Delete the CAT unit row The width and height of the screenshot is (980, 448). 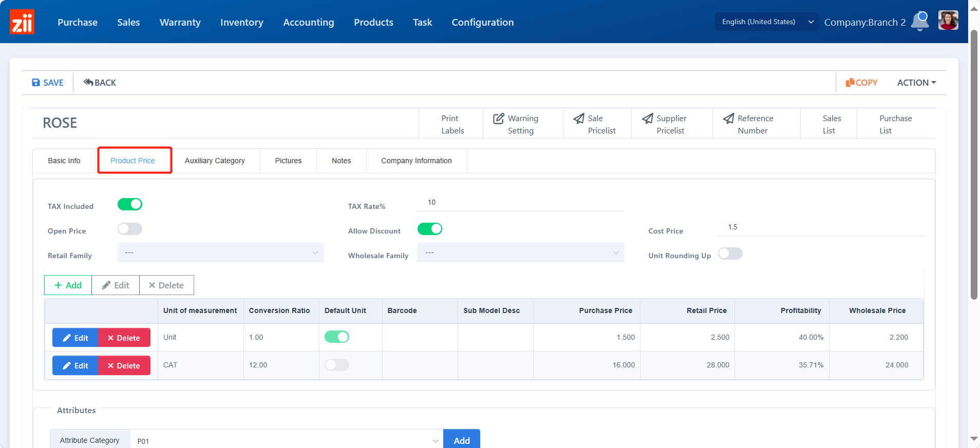click(124, 365)
